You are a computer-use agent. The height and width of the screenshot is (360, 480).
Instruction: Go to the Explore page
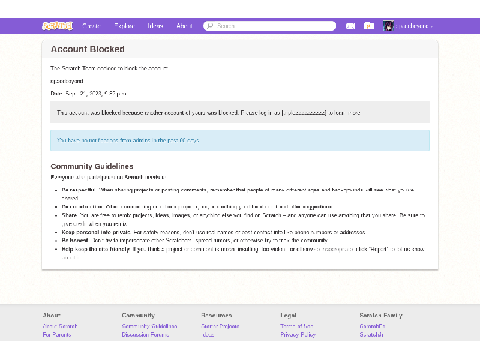coord(124,26)
